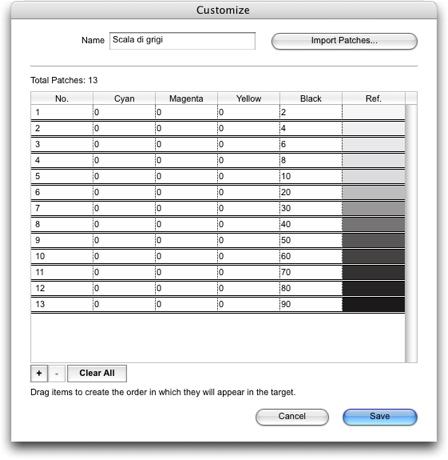Select the Black column header
448x460 pixels.
pyautogui.click(x=311, y=99)
